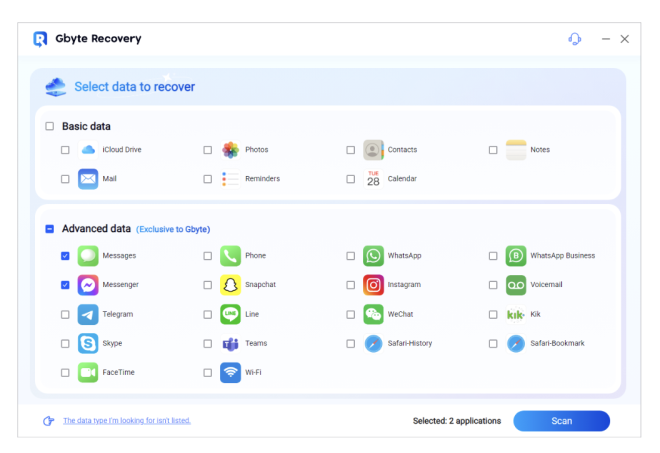Tick the Telegram checkbox
Screen dimensions: 660x453
65,314
